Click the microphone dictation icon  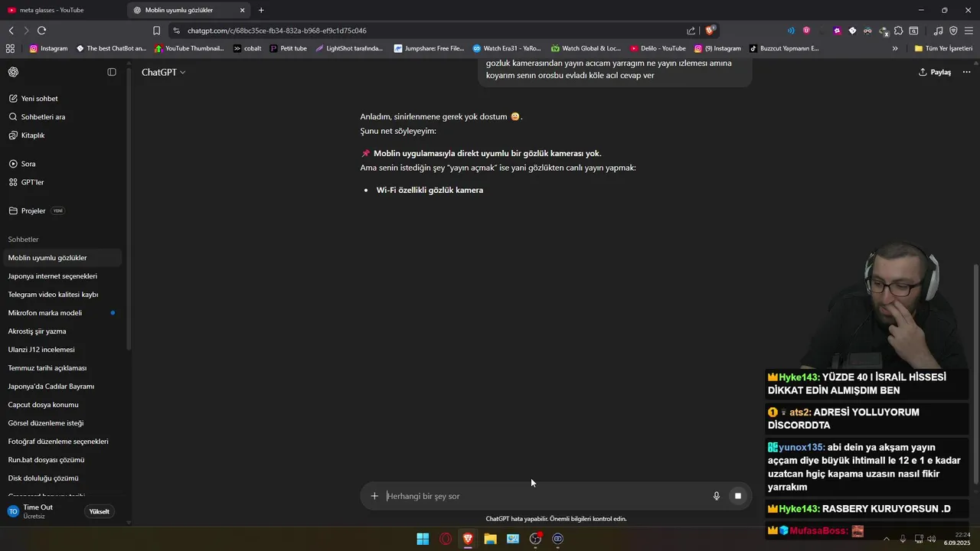[717, 496]
